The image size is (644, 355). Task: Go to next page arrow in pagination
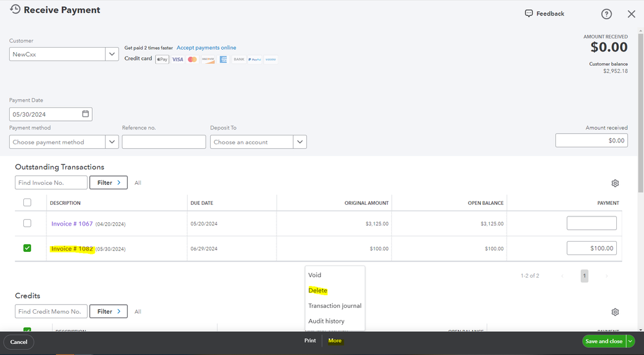pos(606,276)
